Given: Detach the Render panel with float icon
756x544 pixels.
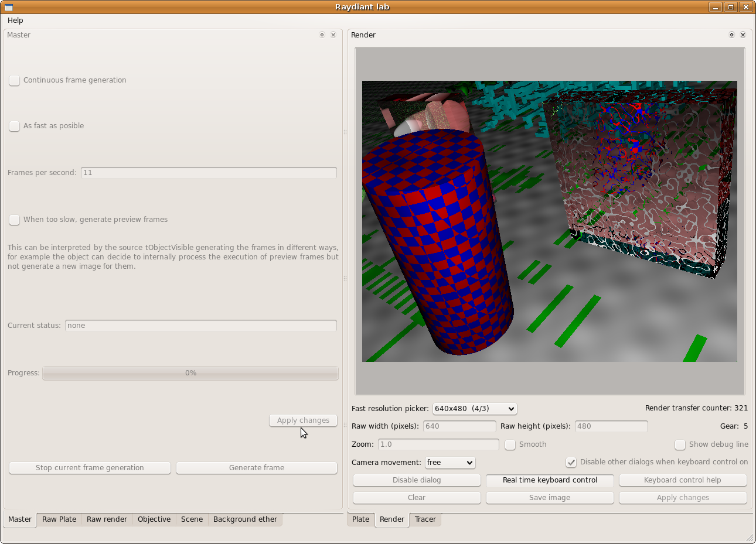Looking at the screenshot, I should click(731, 35).
